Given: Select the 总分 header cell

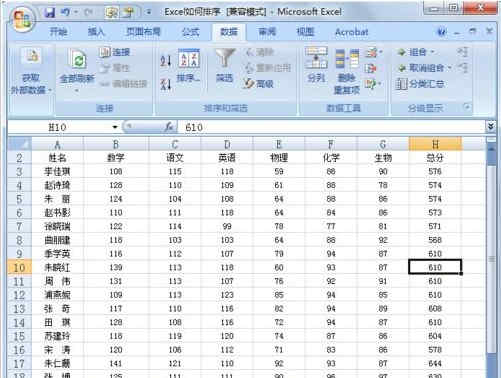Looking at the screenshot, I should click(x=435, y=158).
